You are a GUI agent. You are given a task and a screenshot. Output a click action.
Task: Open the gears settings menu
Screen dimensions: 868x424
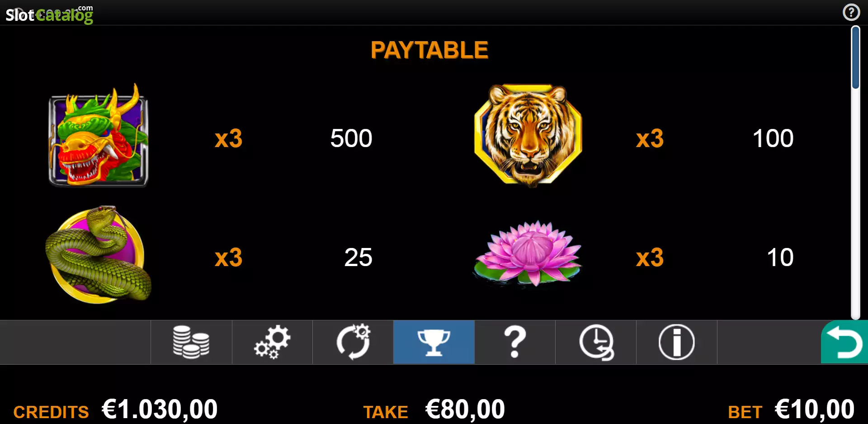coord(272,342)
